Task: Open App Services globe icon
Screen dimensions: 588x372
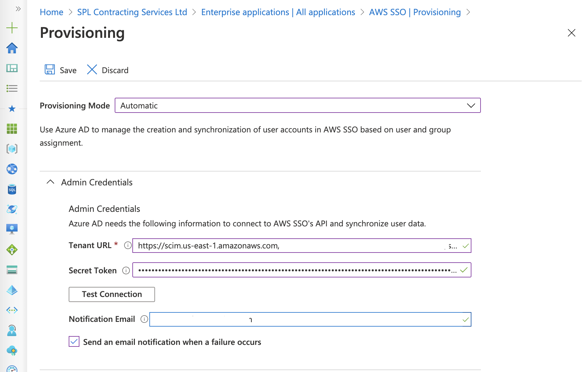Action: (12, 169)
